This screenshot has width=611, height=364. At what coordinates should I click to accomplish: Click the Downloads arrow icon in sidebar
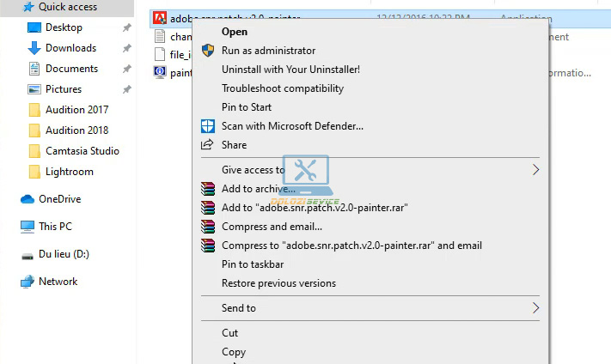[34, 48]
